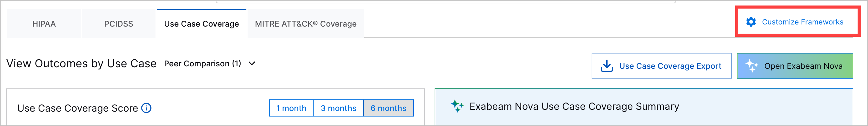
Task: Select the 6 months time range
Action: coord(388,108)
